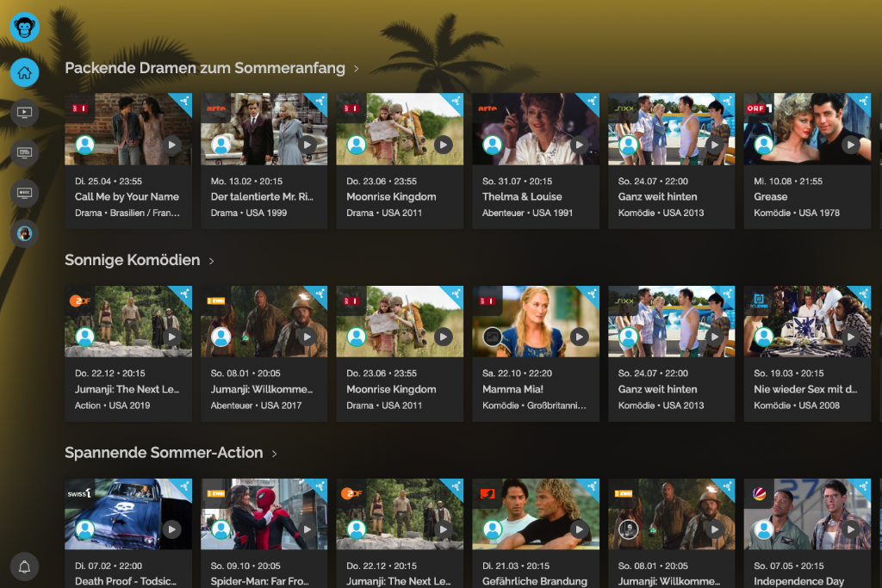Open the notifications bell icon
The image size is (882, 588).
(x=24, y=566)
